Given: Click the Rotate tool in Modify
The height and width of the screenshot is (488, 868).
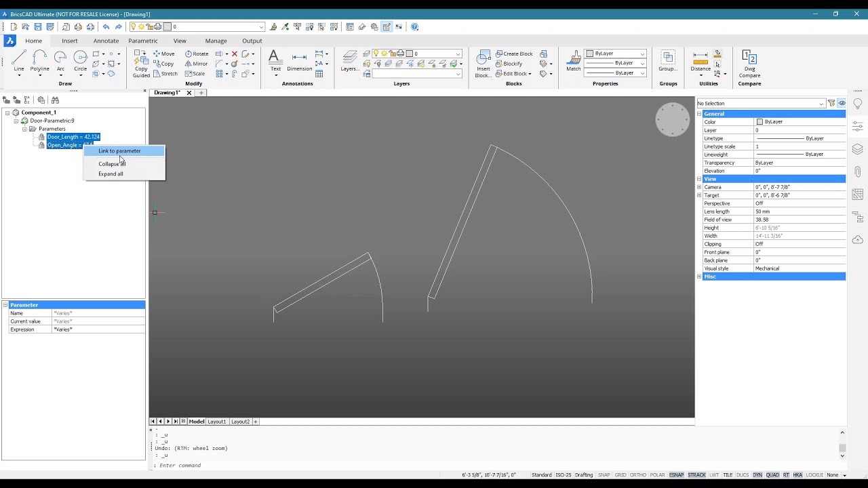Looking at the screenshot, I should point(197,54).
